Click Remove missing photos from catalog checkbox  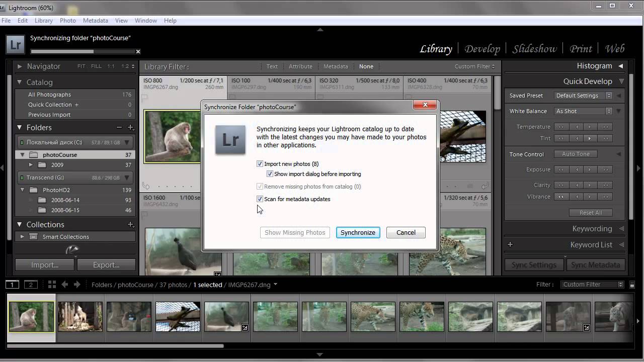coord(260,187)
